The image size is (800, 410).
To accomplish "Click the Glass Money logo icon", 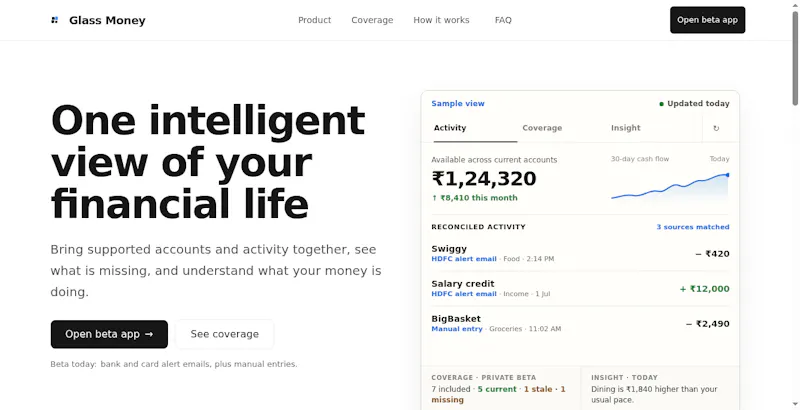I will click(55, 20).
